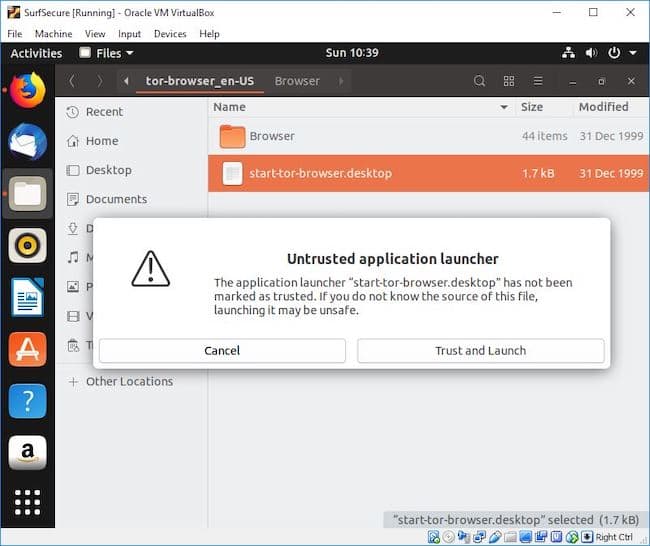The width and height of the screenshot is (650, 546).
Task: Open the Help menu in VirtualBox
Action: click(209, 34)
